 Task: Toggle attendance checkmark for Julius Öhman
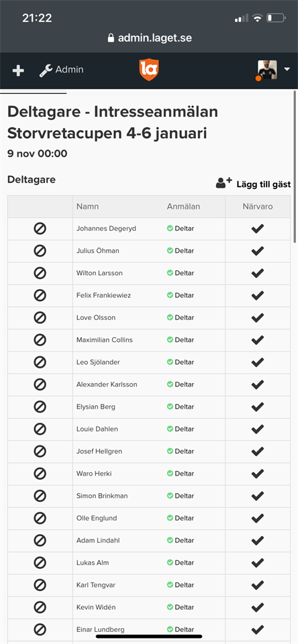pyautogui.click(x=257, y=251)
